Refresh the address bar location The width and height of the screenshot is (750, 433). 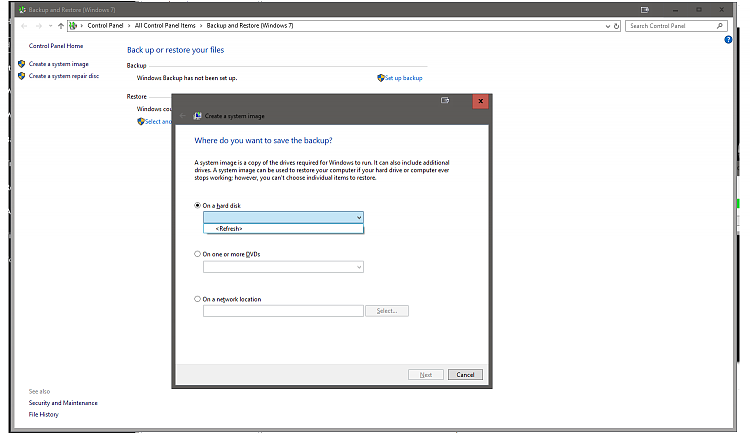(617, 26)
